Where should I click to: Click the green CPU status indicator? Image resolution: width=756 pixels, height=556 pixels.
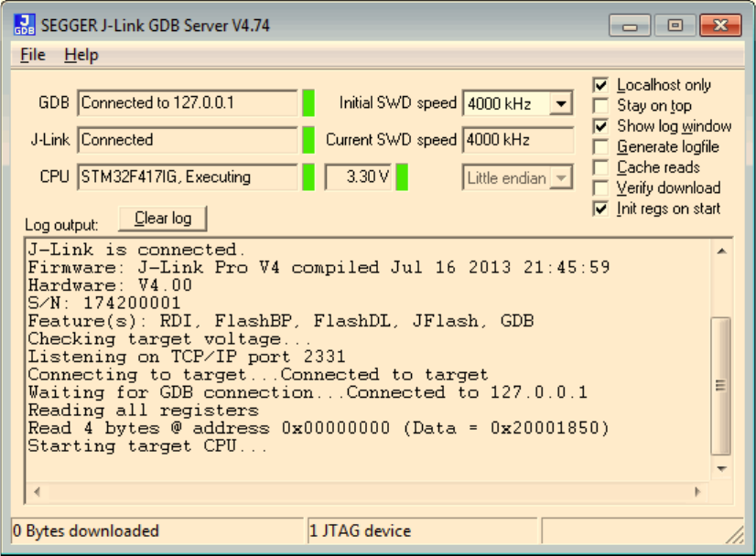pos(308,176)
